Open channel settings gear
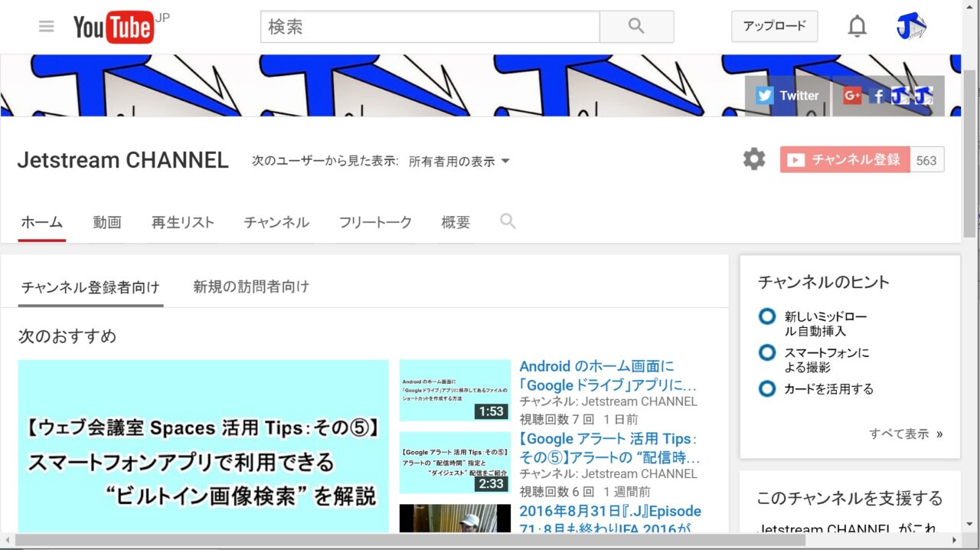 coord(754,159)
